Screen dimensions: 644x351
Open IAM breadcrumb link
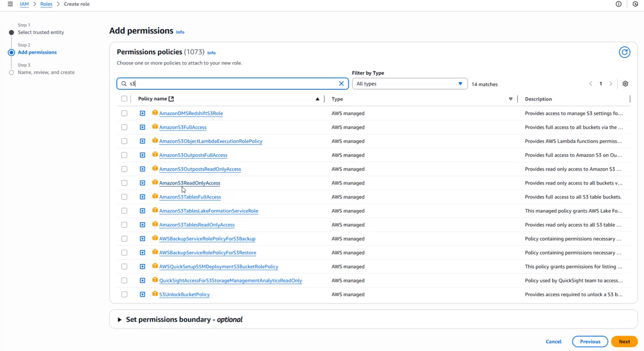click(x=24, y=4)
